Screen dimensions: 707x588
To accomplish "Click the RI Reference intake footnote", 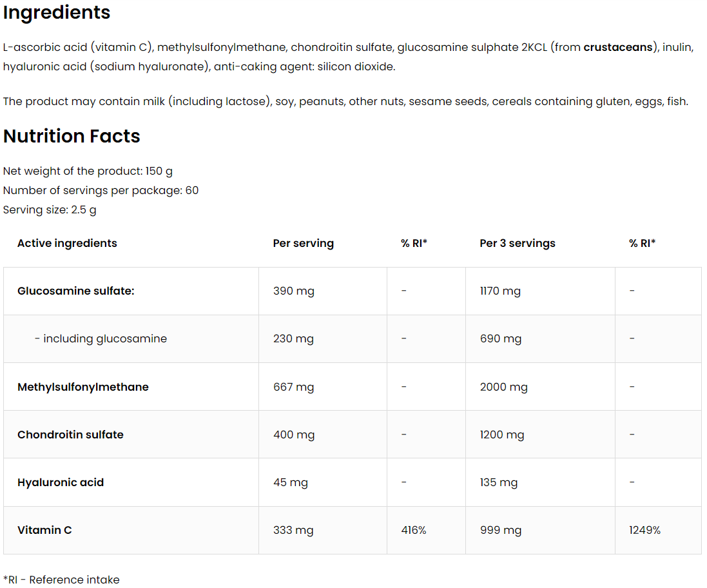I will tap(61, 580).
